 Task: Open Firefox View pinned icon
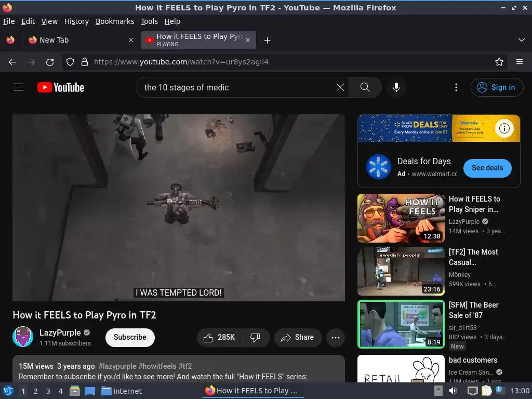(10, 39)
